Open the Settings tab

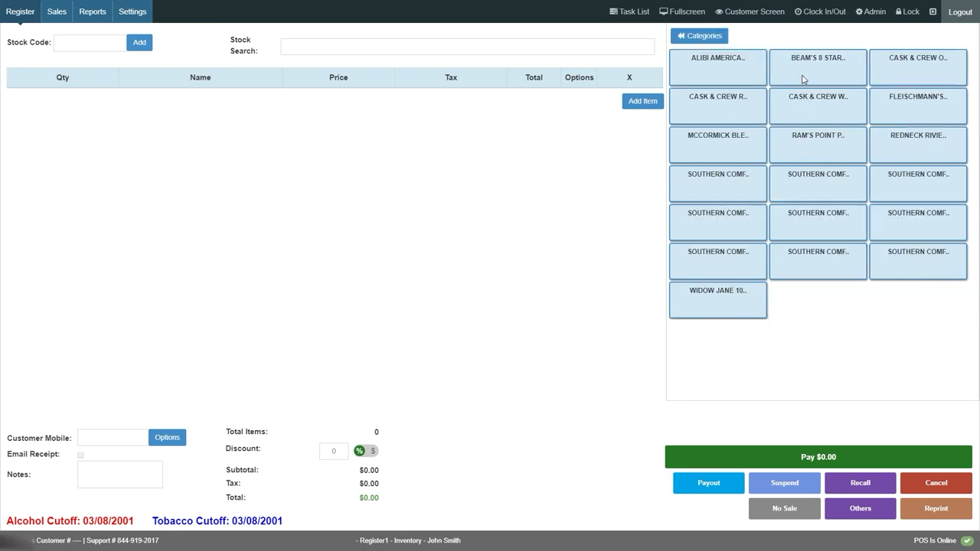point(132,11)
